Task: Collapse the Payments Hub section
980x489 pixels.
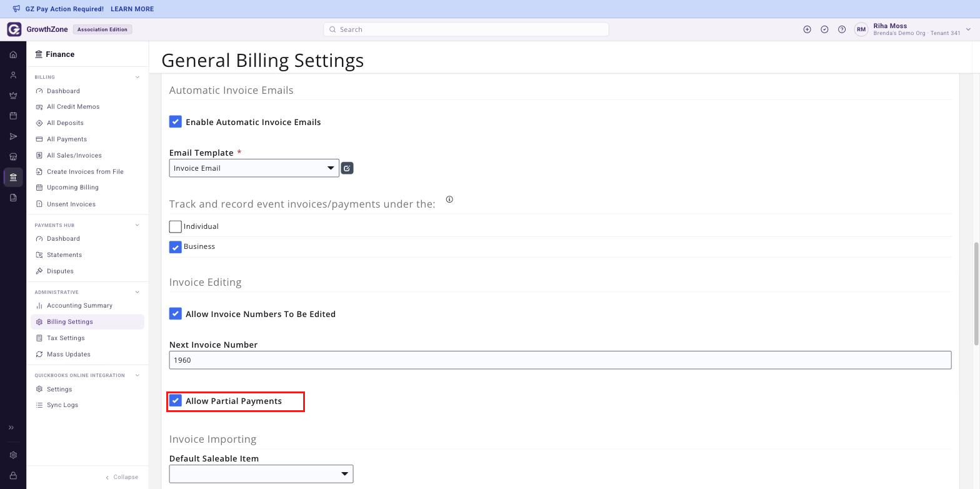Action: pyautogui.click(x=137, y=225)
